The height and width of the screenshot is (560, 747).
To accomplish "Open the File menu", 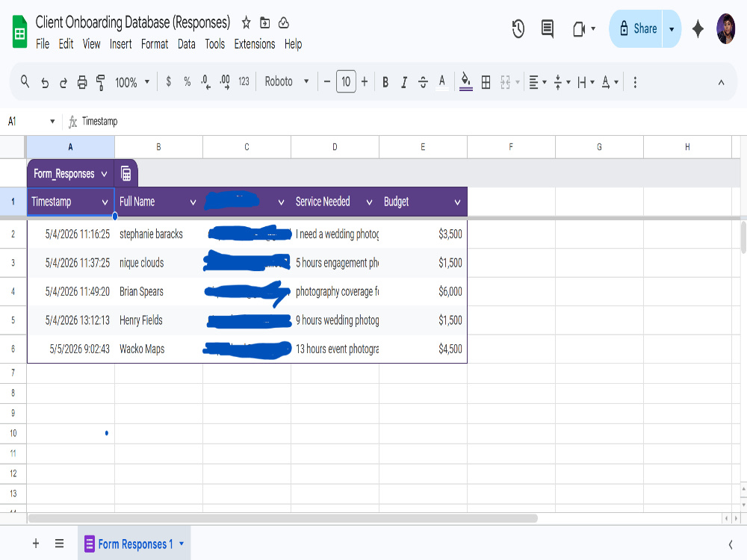I will coord(43,44).
